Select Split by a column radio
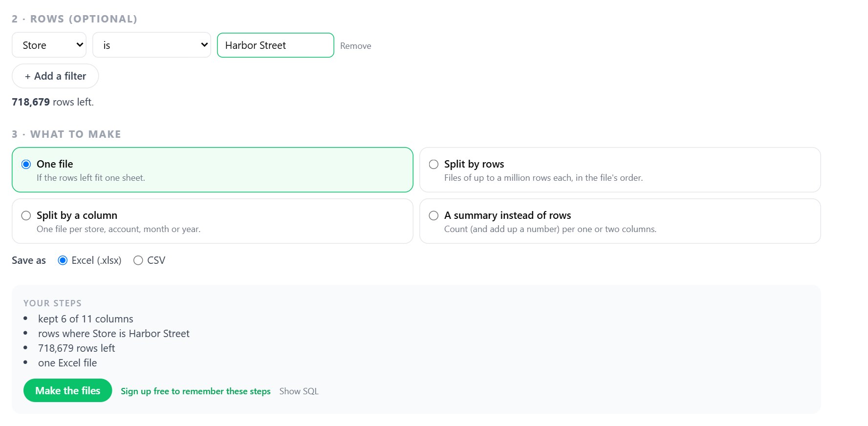The height and width of the screenshot is (426, 868). click(26, 215)
